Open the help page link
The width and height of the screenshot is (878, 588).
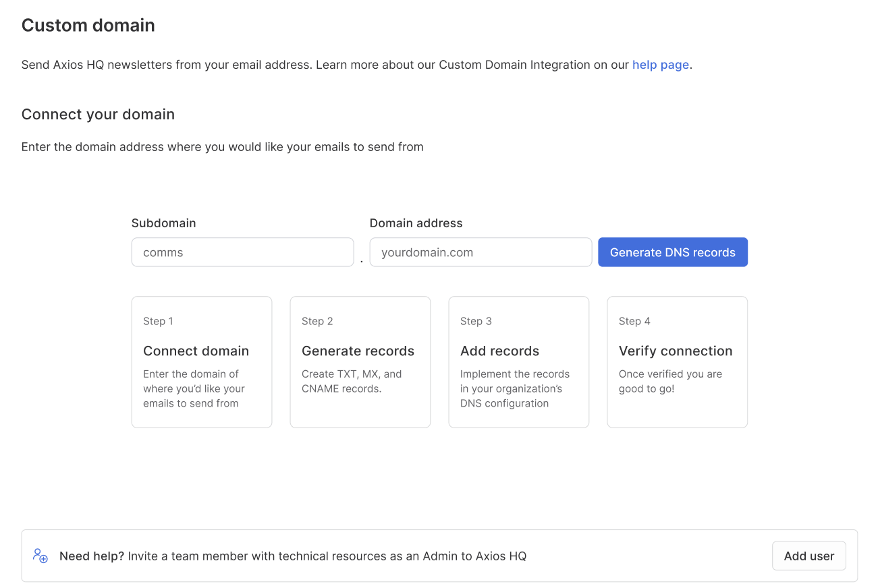tap(660, 65)
